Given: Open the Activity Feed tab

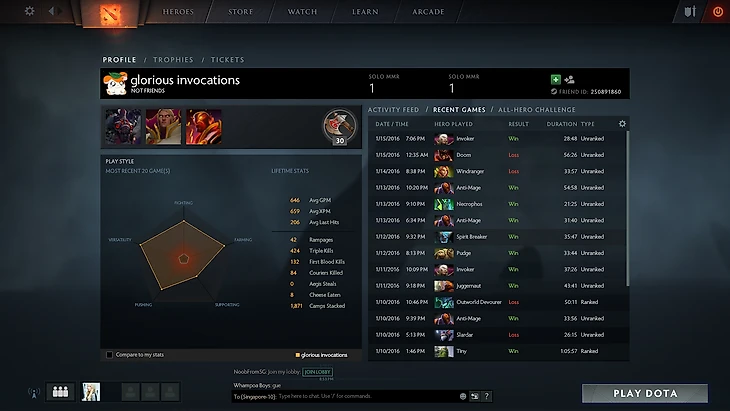Looking at the screenshot, I should pyautogui.click(x=393, y=109).
